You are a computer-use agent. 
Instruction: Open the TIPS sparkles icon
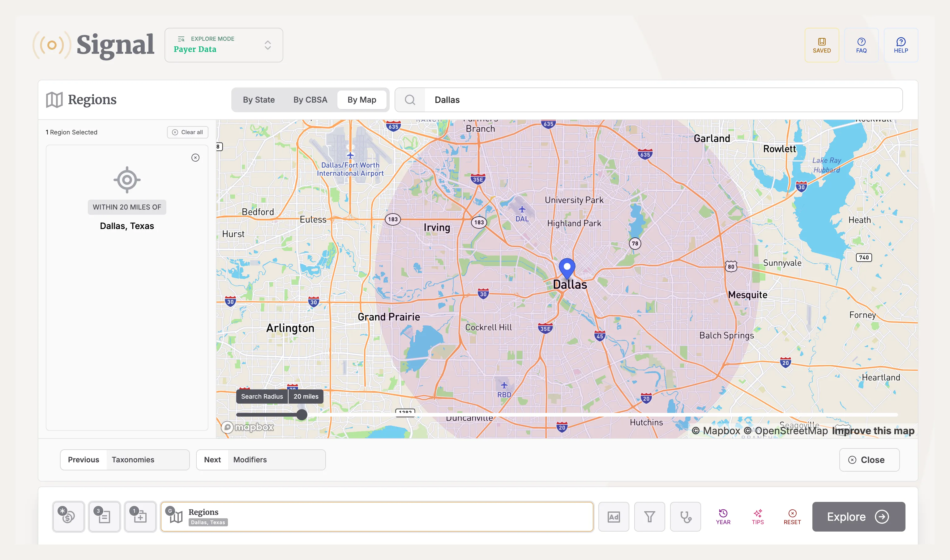[757, 517]
